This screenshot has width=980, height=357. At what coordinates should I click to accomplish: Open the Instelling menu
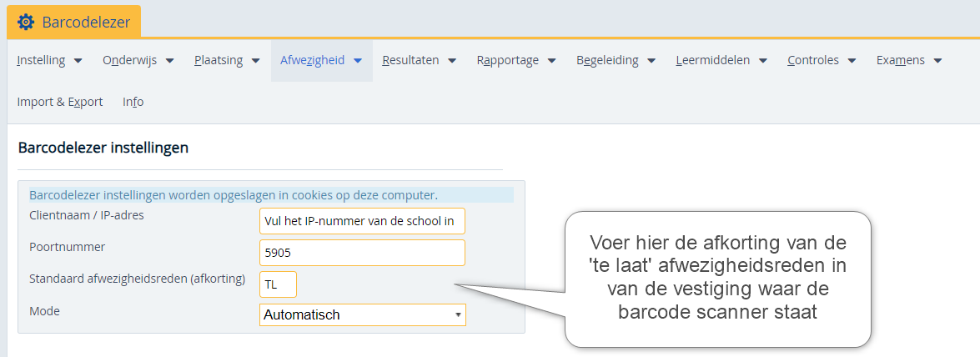(x=48, y=60)
